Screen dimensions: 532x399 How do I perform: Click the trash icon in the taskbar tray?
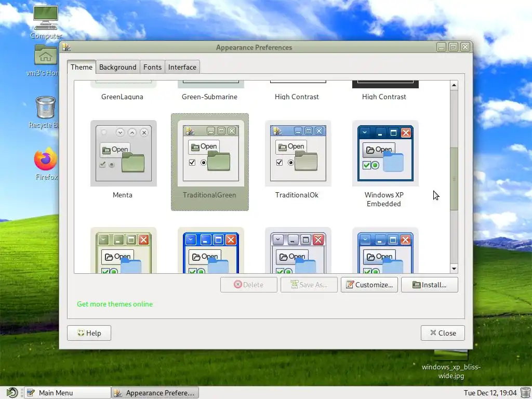[x=526, y=393]
